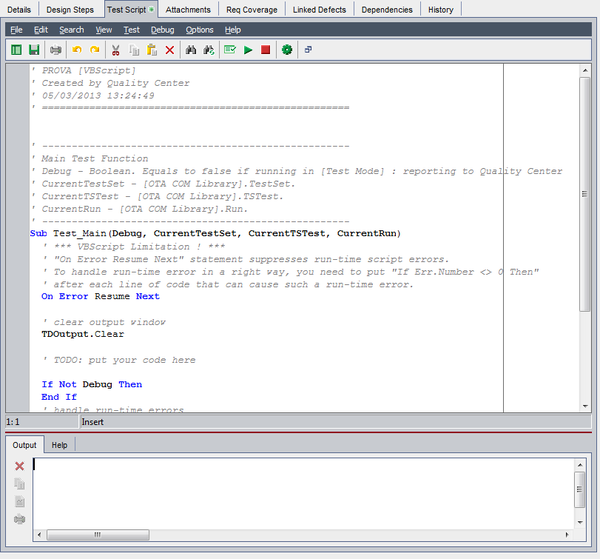This screenshot has width=600, height=559.
Task: Open the Req Coverage tab
Action: point(252,10)
